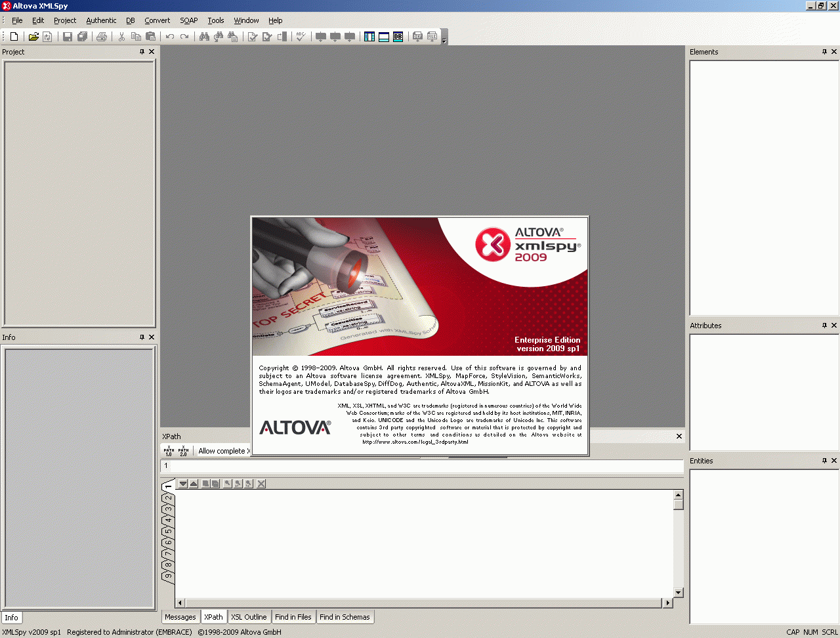The width and height of the screenshot is (840, 638).
Task: Toggle the Project window toolbar icon
Action: pos(369,37)
